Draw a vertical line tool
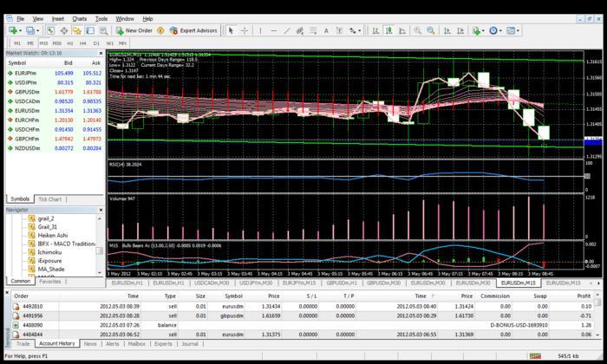The image size is (607, 364). point(260,30)
